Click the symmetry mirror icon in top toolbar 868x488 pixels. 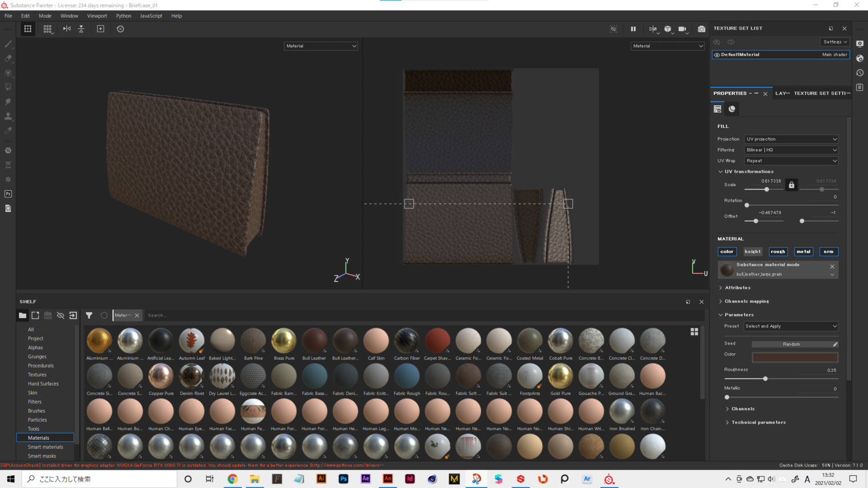[x=67, y=29]
